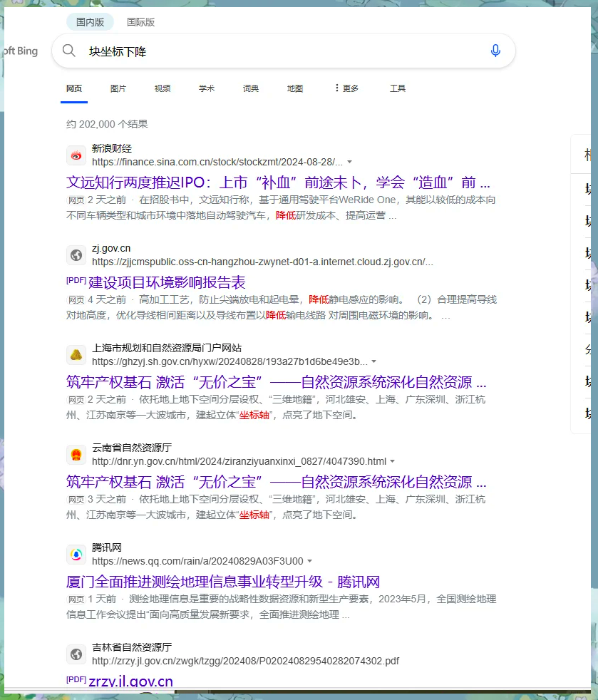Click the news.qq.com URL text

coord(197,561)
